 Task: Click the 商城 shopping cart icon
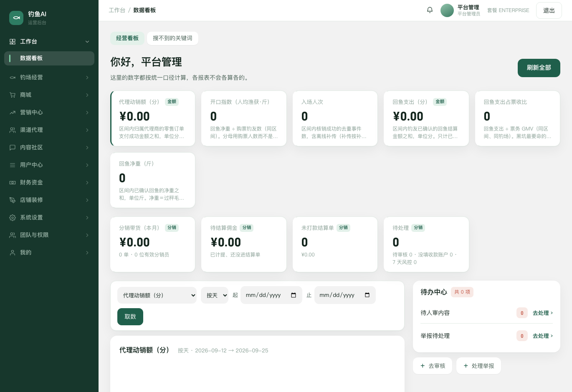(x=13, y=95)
